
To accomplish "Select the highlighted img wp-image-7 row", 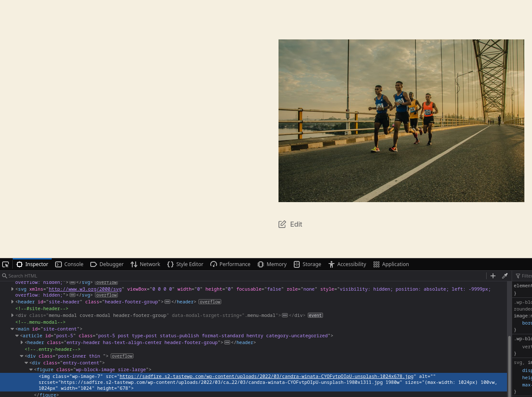I will click(253, 382).
